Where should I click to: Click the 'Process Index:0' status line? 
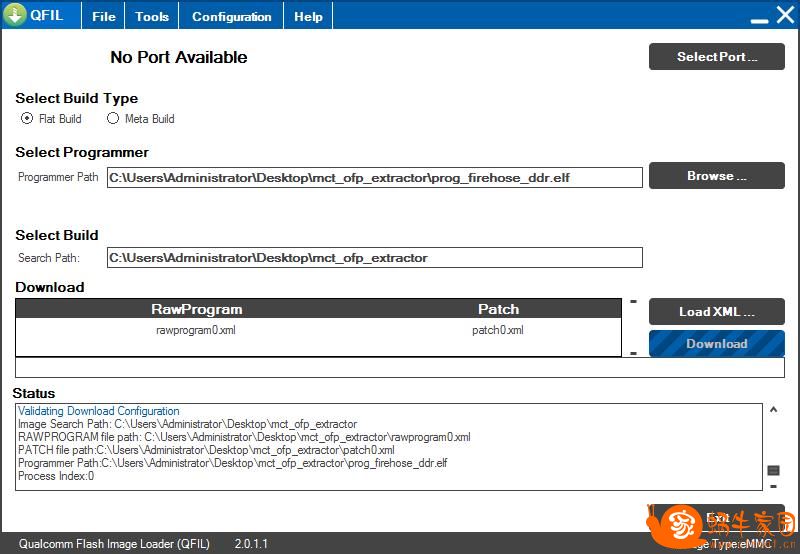pyautogui.click(x=56, y=476)
